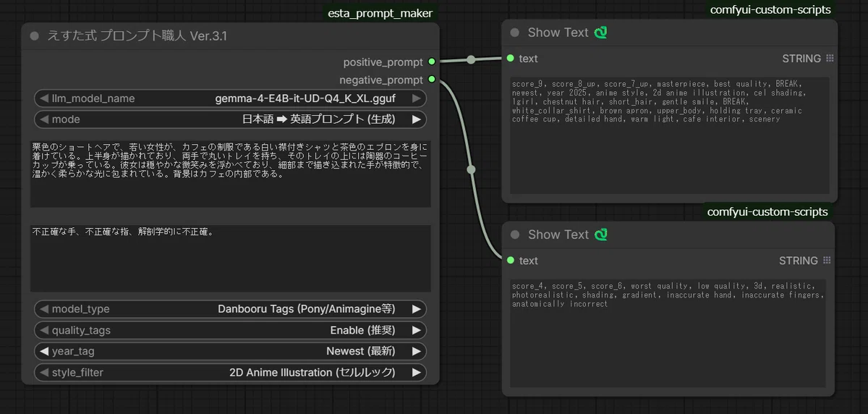Click the green logo icon on the lower Show Text node
The height and width of the screenshot is (414, 868).
600,235
